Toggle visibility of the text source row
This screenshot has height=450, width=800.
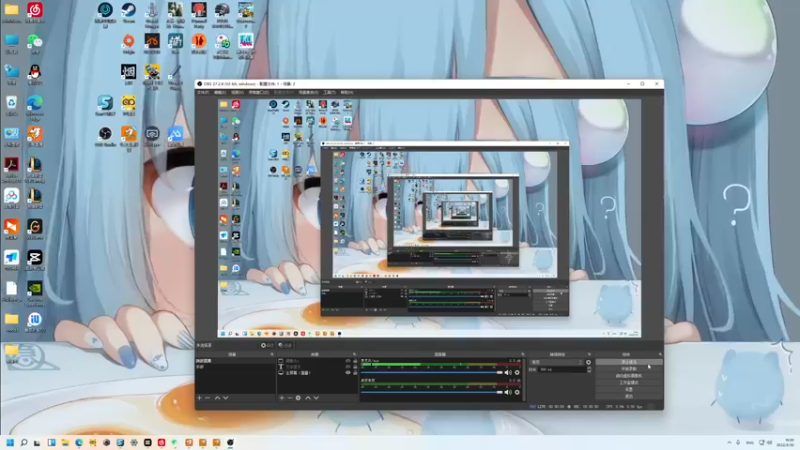click(x=348, y=367)
